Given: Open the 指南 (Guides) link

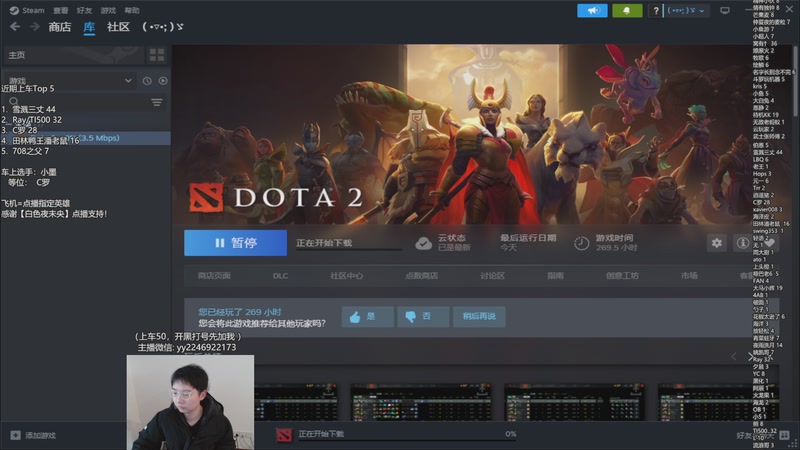Looking at the screenshot, I should tap(556, 276).
